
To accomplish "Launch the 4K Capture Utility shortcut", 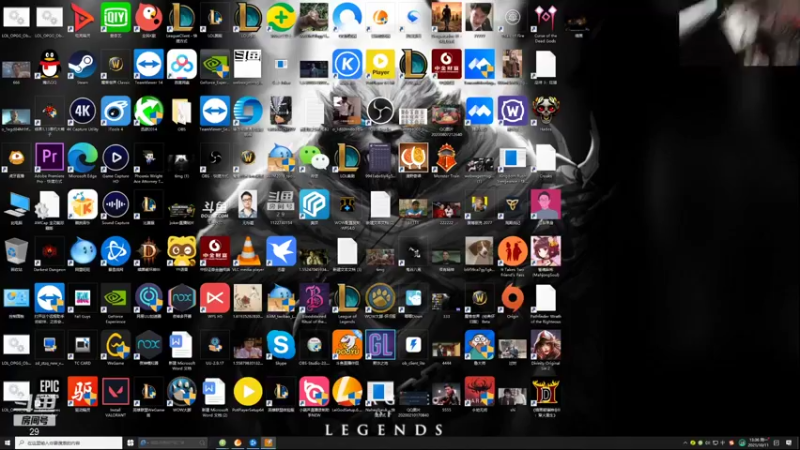I will click(83, 111).
